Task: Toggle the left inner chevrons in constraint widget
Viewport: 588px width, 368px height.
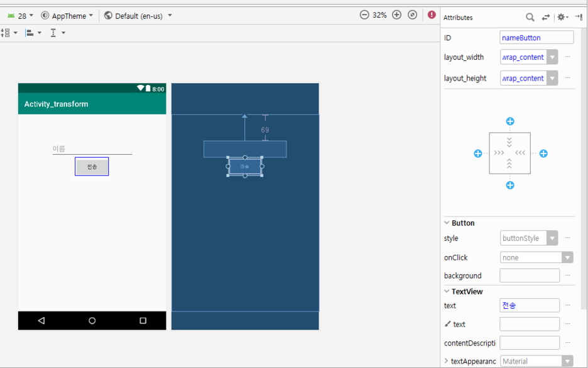Action: coord(499,153)
